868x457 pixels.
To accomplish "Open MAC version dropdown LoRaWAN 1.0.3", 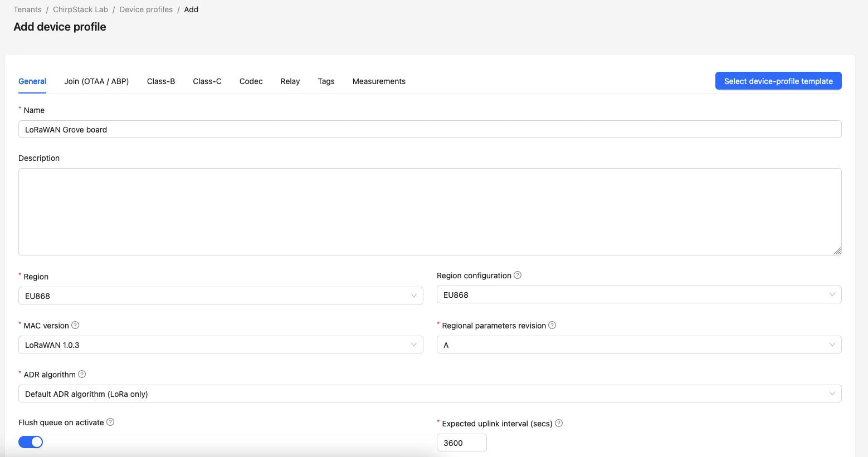I will coord(221,345).
